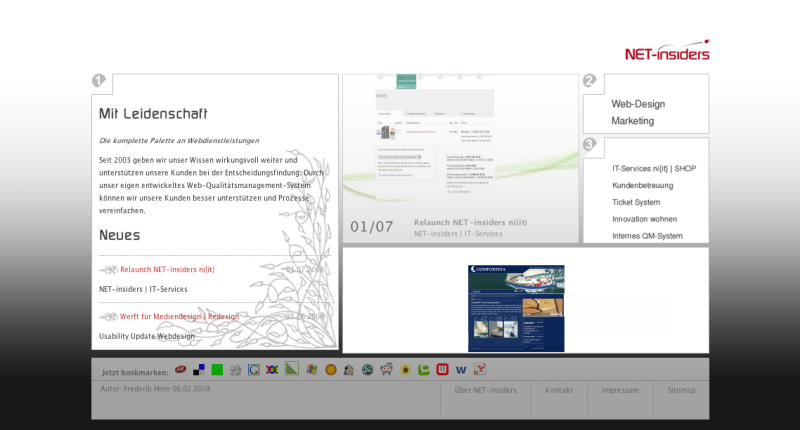
Task: Open the Sitemap footer link
Action: click(681, 390)
